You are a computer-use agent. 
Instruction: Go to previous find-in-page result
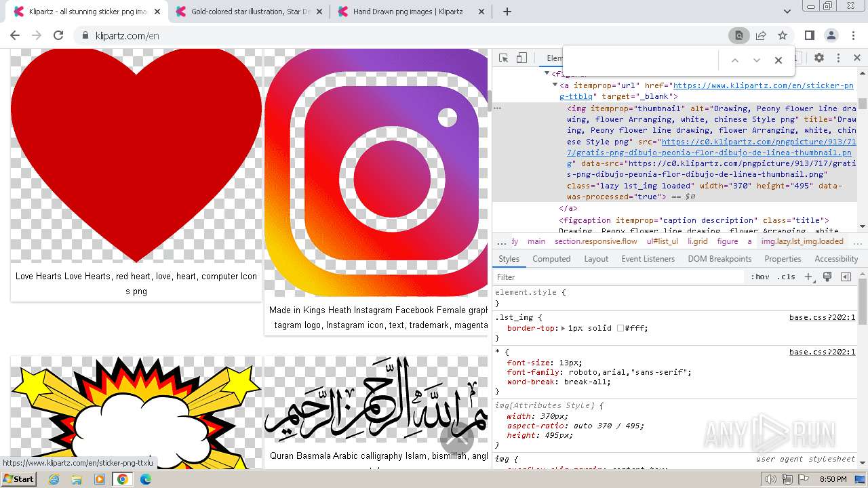(734, 60)
